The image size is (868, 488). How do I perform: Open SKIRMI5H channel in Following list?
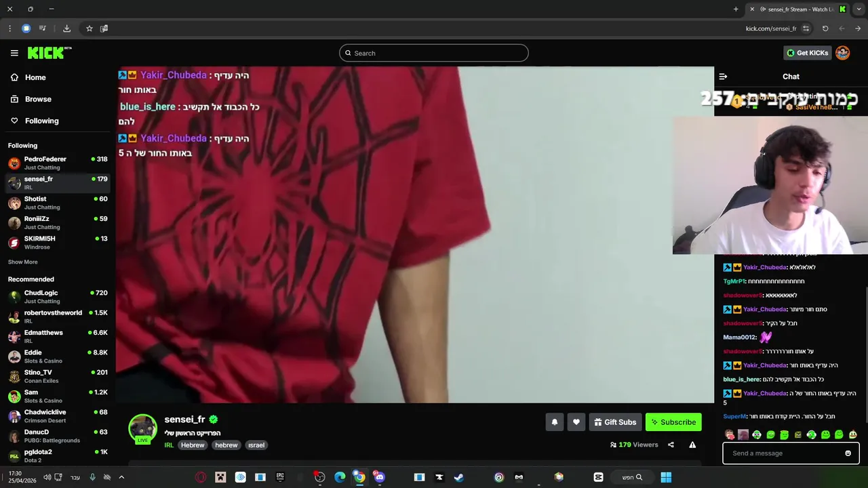click(58, 243)
